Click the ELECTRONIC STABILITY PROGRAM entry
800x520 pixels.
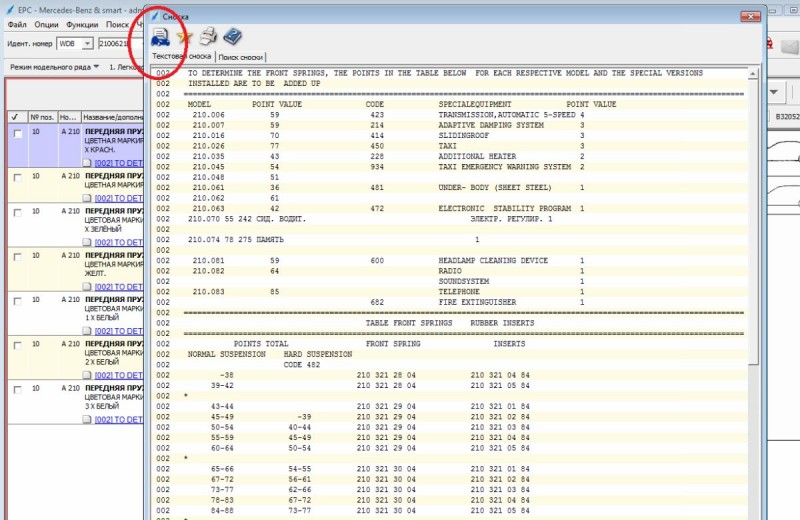coord(505,209)
